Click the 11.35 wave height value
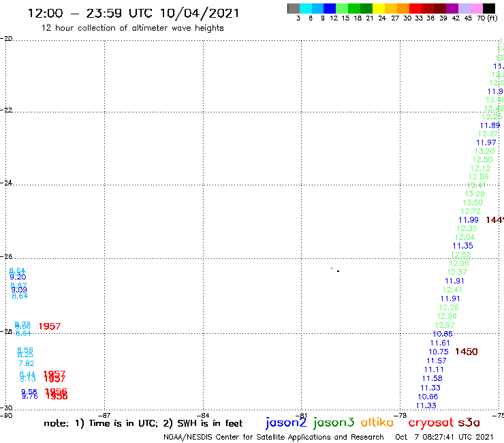The height and width of the screenshot is (443, 504). coord(462,246)
